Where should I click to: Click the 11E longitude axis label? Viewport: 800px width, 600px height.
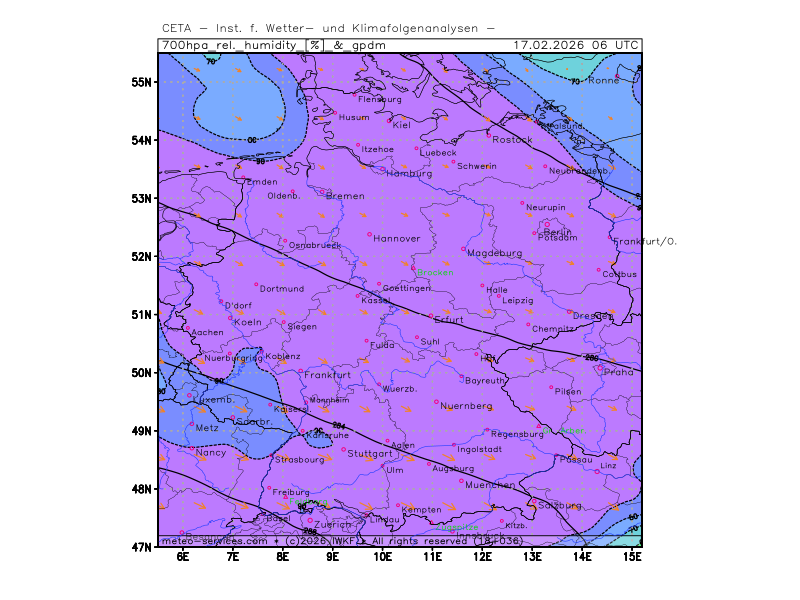[433, 557]
